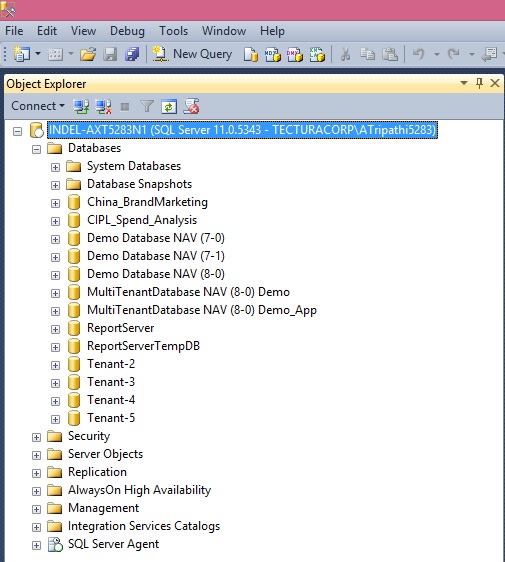Expand the CIPL_Spend_Analysis database
Image resolution: width=505 pixels, height=562 pixels.
click(55, 221)
